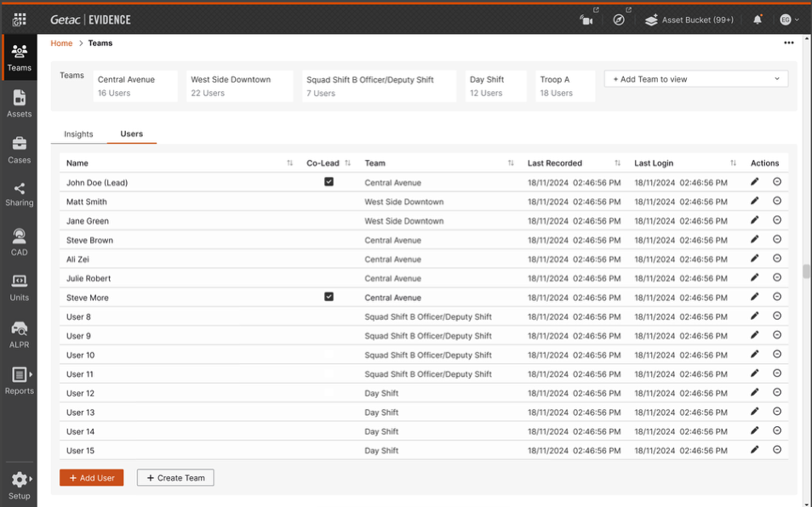
Task: Toggle Co-Lead checkbox for Steve More
Action: [329, 297]
